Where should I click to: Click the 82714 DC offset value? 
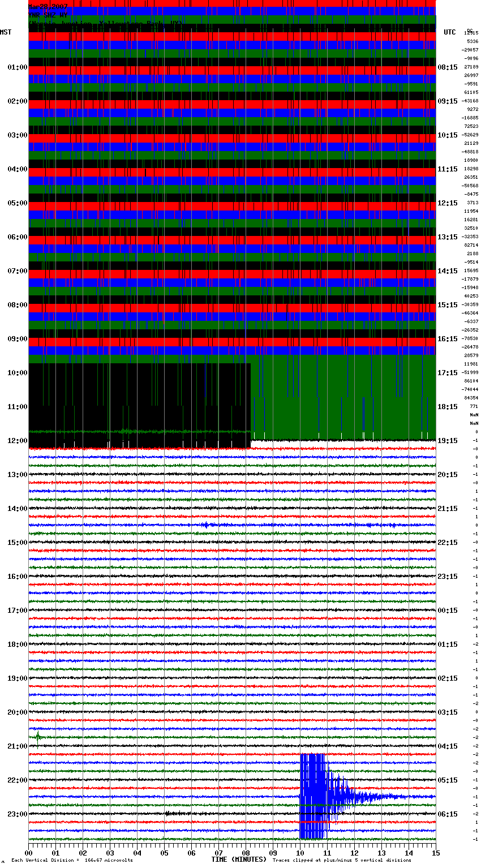pos(471,245)
